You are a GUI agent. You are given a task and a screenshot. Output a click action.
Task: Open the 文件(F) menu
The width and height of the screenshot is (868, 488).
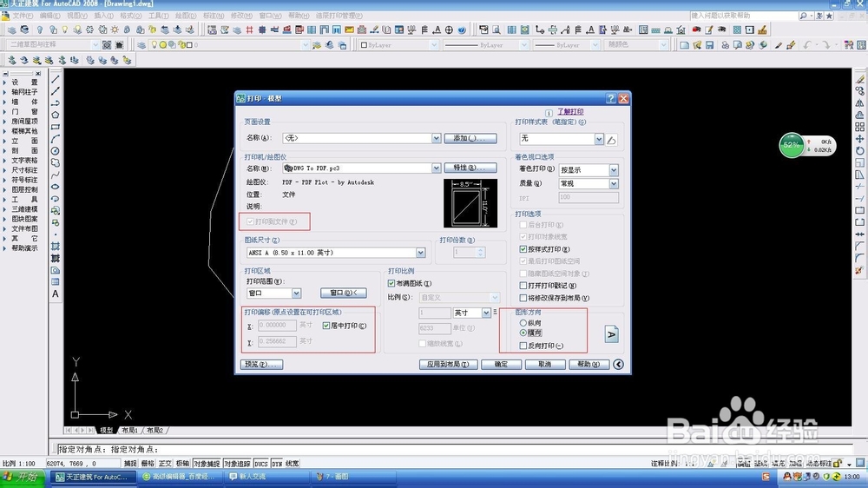23,16
